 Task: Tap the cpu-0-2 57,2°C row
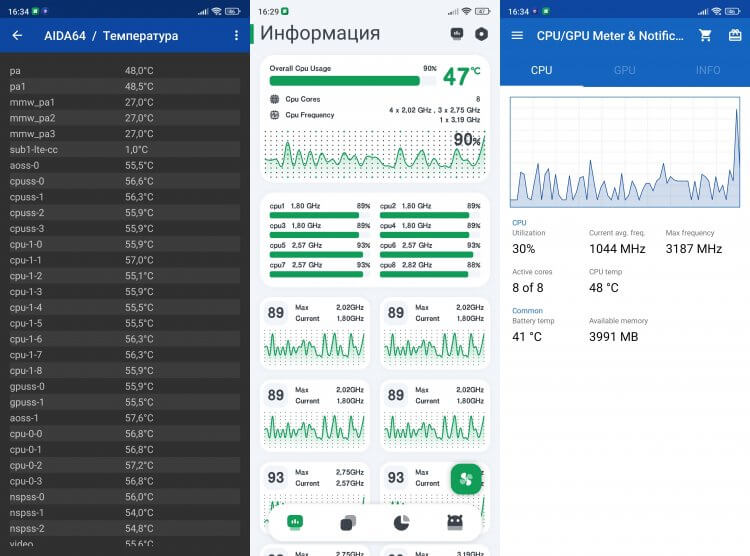[x=124, y=466]
